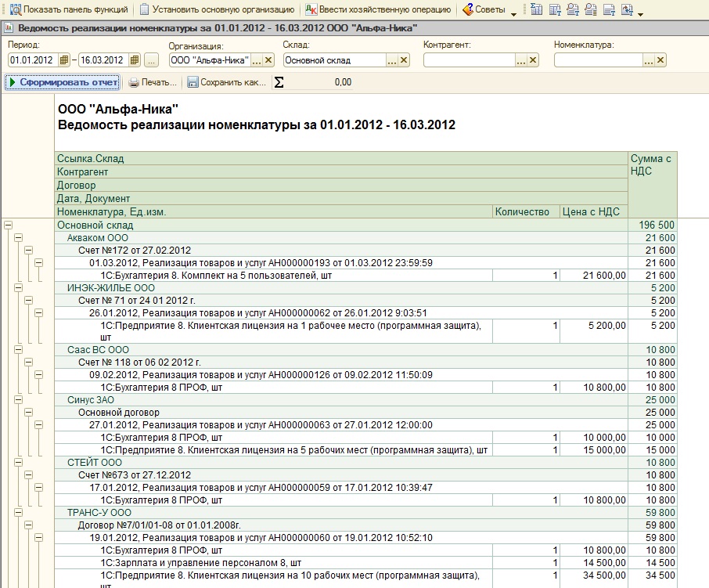Screen dimensions: 709x588
Task: Collapse the Основной склад group
Action: point(8,225)
